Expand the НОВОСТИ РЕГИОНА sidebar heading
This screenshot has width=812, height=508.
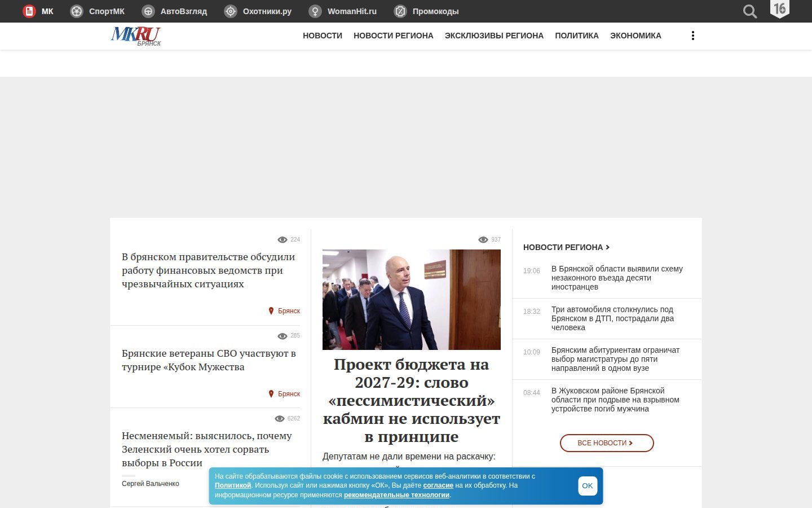pyautogui.click(x=566, y=247)
